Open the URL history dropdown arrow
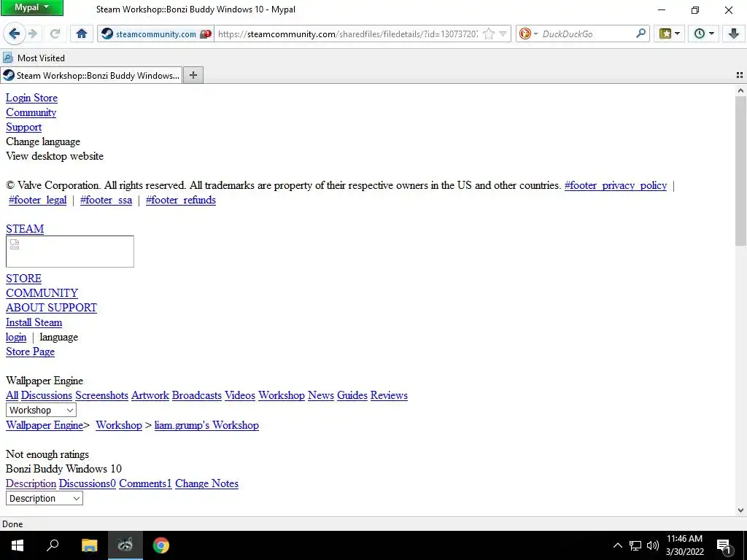The image size is (747, 560). click(x=503, y=34)
